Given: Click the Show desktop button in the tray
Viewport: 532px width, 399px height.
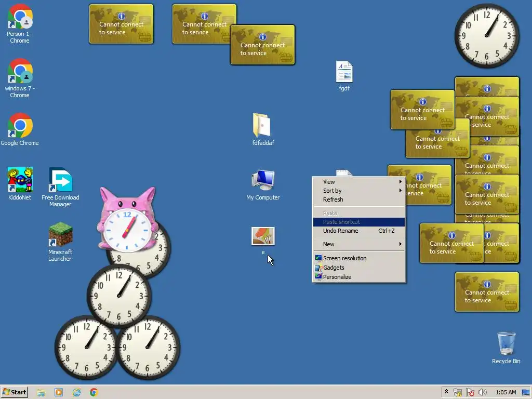Looking at the screenshot, I should [526, 392].
